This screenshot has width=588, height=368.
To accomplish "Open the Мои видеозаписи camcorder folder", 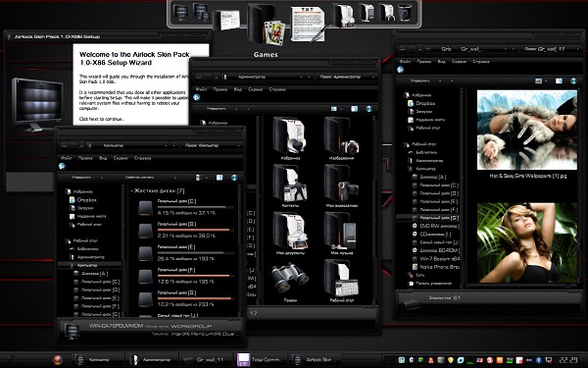I will tap(342, 183).
